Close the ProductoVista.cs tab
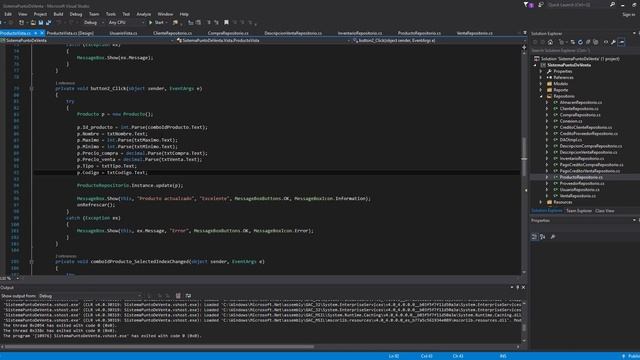This screenshot has height=360, width=640. tap(42, 33)
